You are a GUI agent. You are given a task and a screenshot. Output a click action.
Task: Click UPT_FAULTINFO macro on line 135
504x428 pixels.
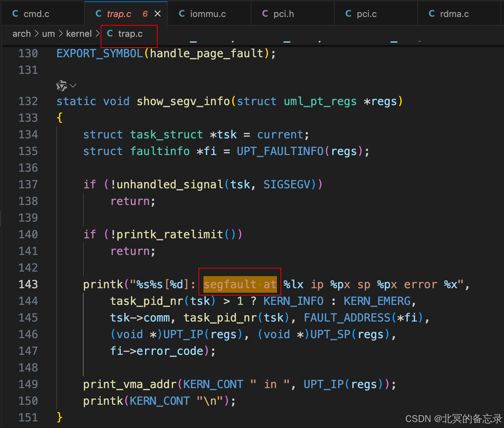[x=280, y=151]
